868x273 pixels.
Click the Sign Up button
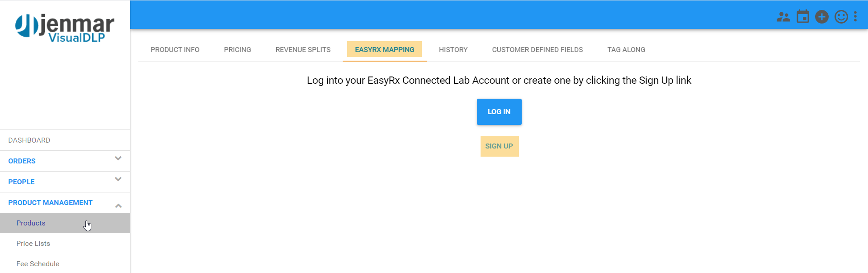(500, 146)
